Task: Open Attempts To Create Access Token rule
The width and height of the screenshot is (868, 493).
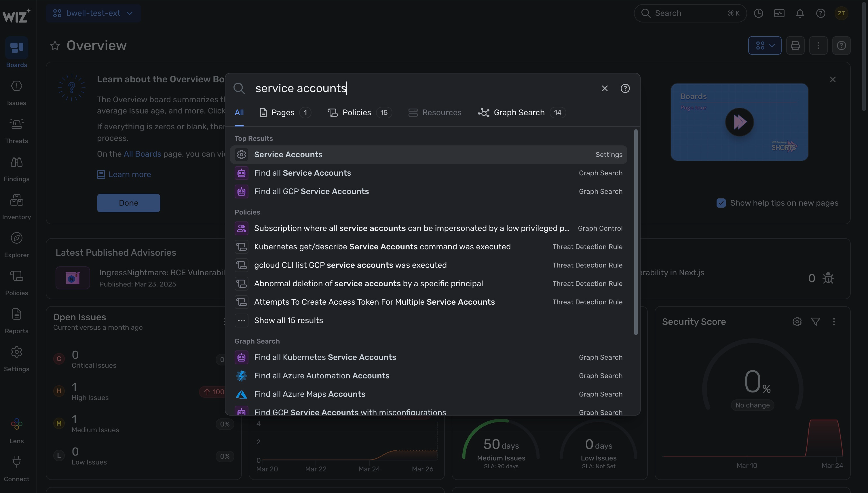Action: point(428,302)
